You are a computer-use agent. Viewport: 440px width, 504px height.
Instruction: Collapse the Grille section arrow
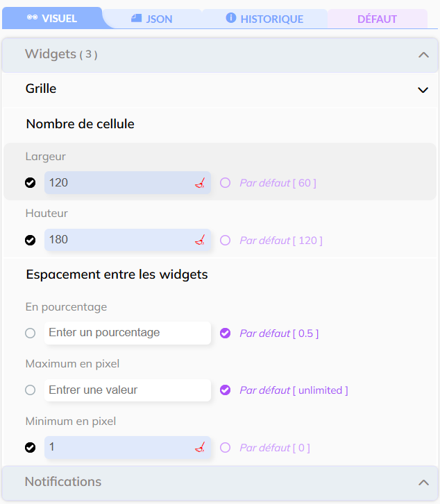[423, 89]
